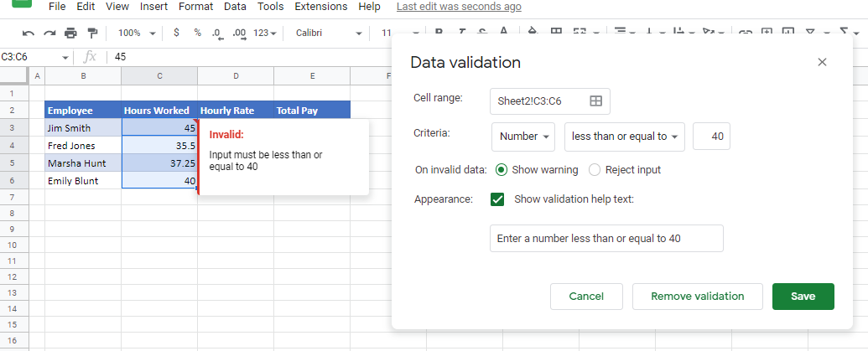Open the 123 more formats dropdown

[265, 34]
